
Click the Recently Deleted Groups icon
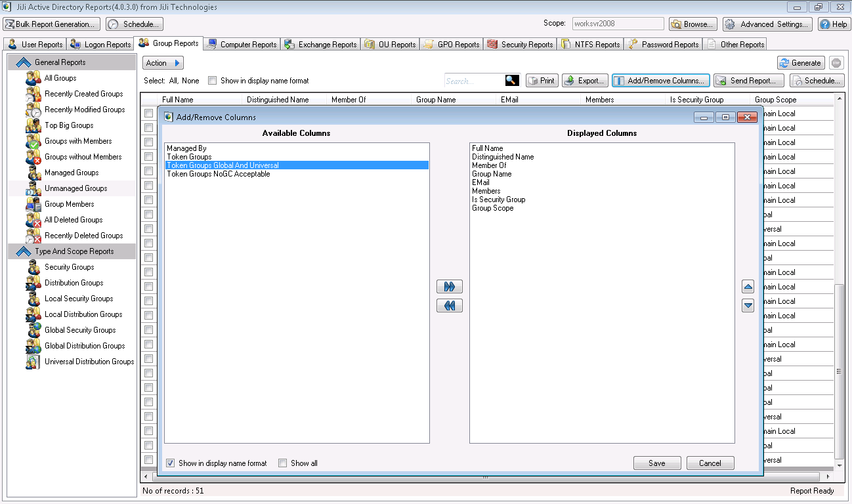(x=33, y=236)
